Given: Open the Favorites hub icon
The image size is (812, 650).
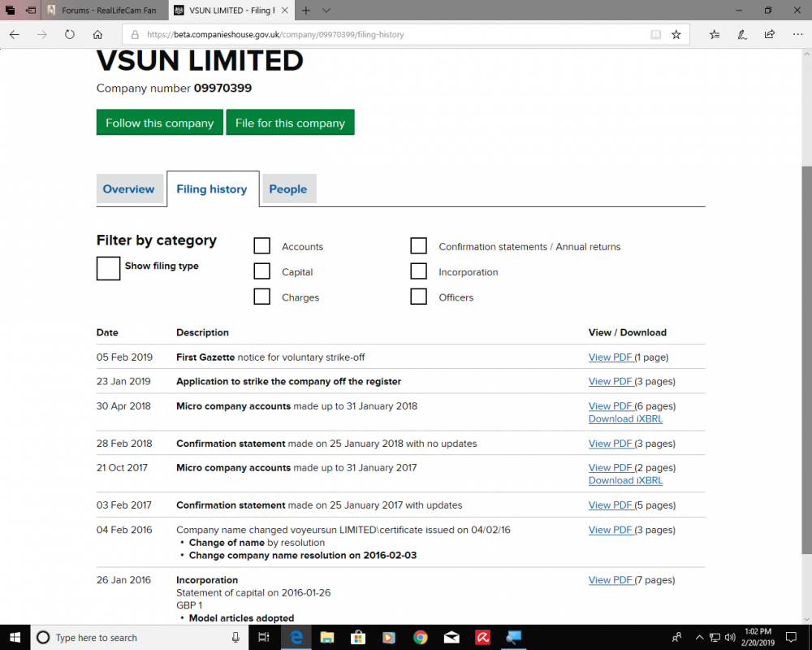Looking at the screenshot, I should 714,34.
